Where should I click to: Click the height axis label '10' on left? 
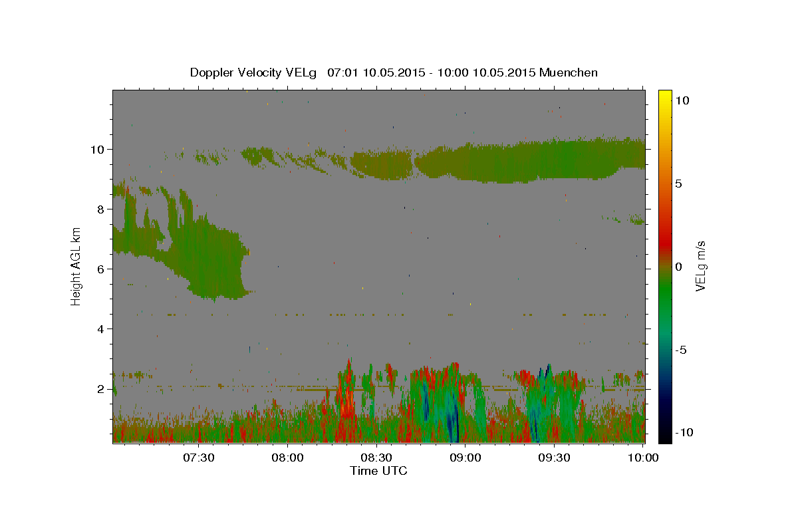[x=97, y=150]
